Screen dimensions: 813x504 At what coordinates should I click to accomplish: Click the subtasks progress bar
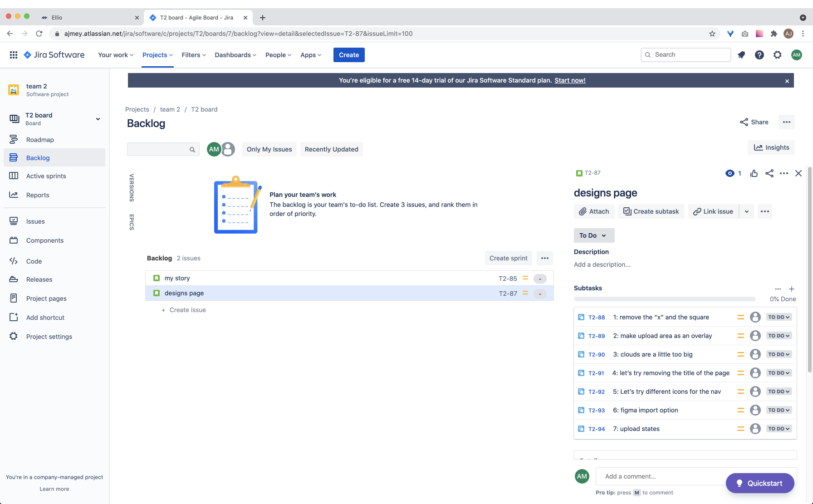point(664,299)
